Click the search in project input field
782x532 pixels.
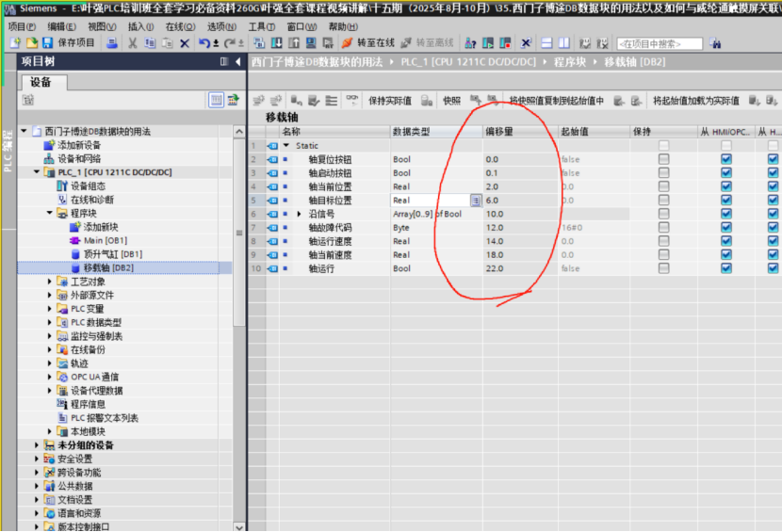pyautogui.click(x=660, y=44)
